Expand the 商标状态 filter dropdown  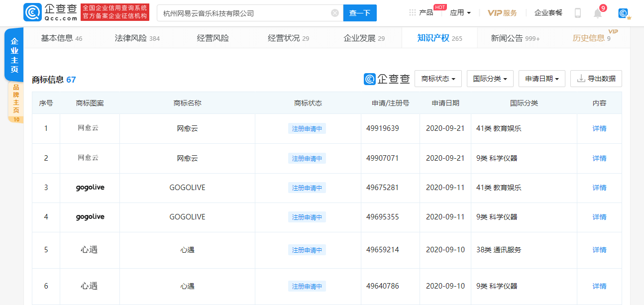pos(438,78)
